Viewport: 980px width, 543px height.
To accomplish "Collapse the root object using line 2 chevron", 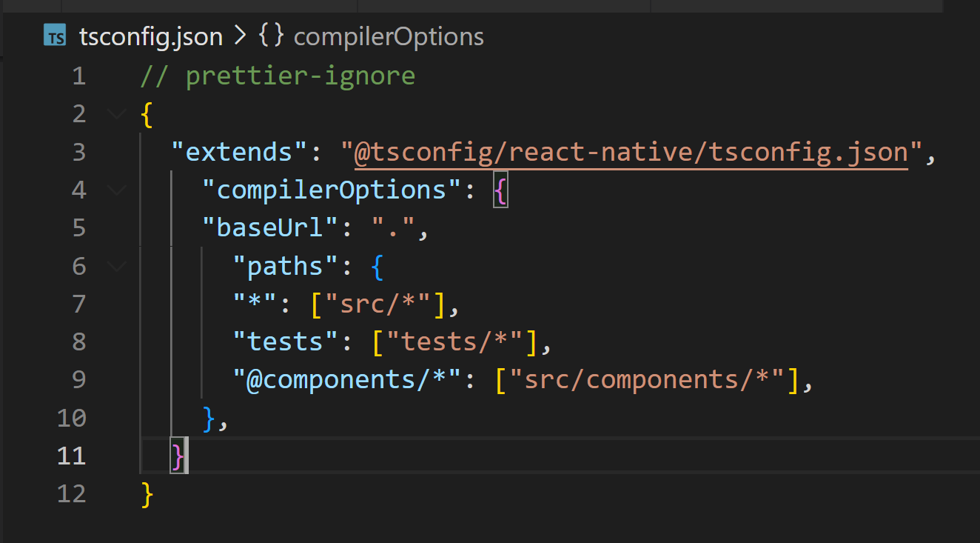I will pyautogui.click(x=116, y=113).
